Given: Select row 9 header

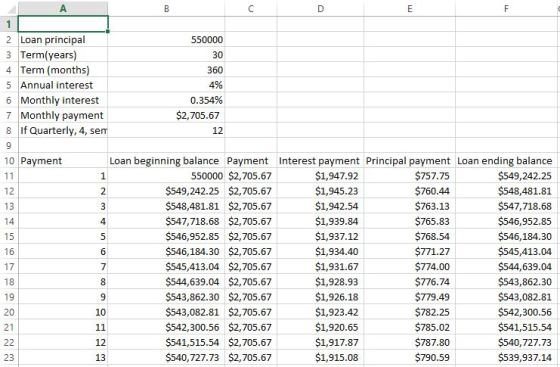Looking at the screenshot, I should pyautogui.click(x=9, y=146).
